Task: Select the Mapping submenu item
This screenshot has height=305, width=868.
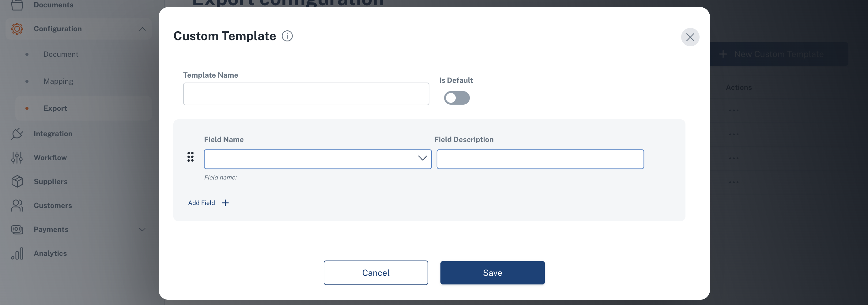Action: (58, 81)
